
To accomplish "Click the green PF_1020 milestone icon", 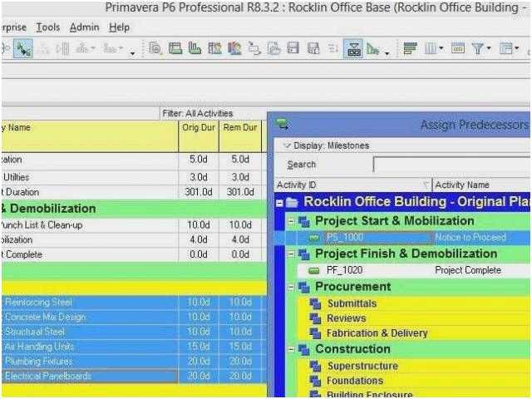I will 313,270.
